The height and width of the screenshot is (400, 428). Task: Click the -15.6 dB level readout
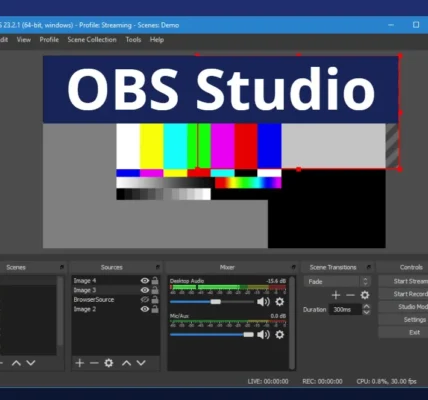tap(276, 281)
